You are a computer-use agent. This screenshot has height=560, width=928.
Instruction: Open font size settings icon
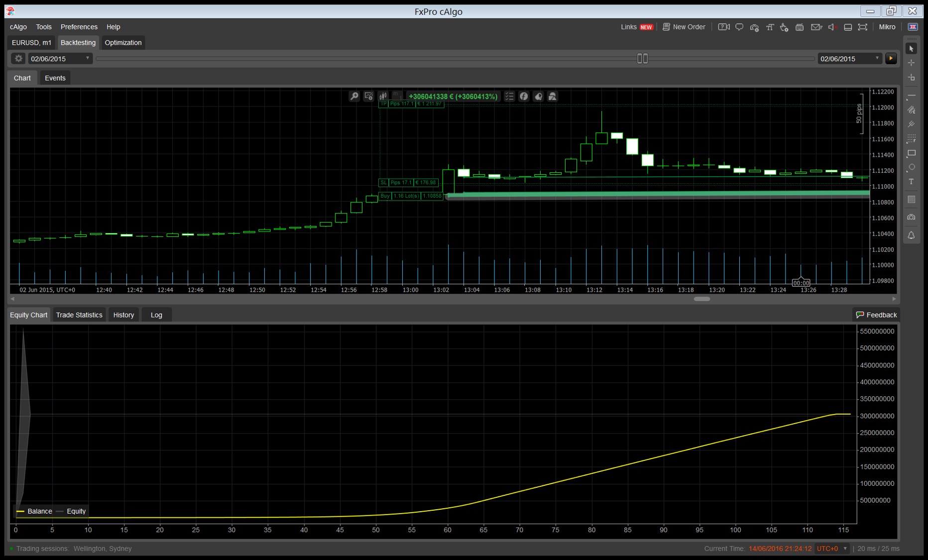[770, 27]
